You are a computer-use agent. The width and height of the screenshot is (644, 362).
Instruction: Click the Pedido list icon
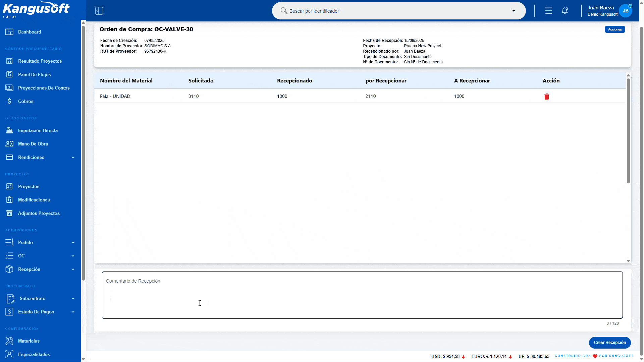(x=9, y=242)
